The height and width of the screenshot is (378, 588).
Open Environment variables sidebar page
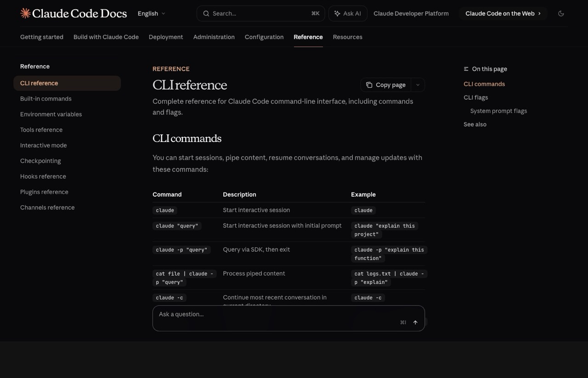pos(51,114)
